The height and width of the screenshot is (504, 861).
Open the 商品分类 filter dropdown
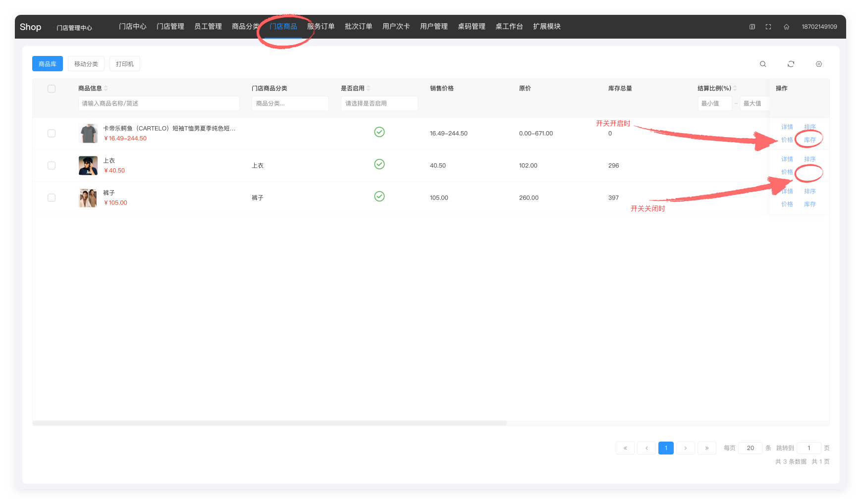pos(290,103)
